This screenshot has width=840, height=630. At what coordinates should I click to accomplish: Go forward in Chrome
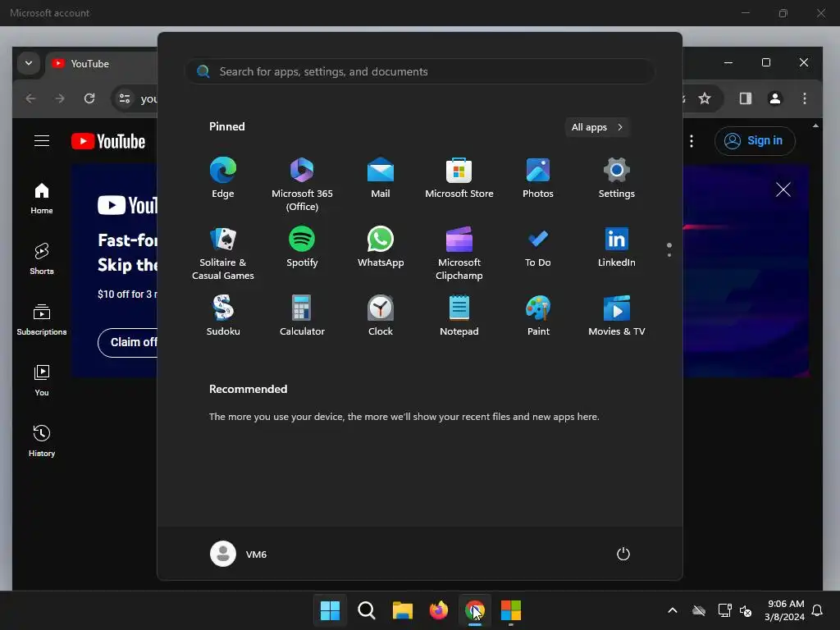tap(60, 98)
